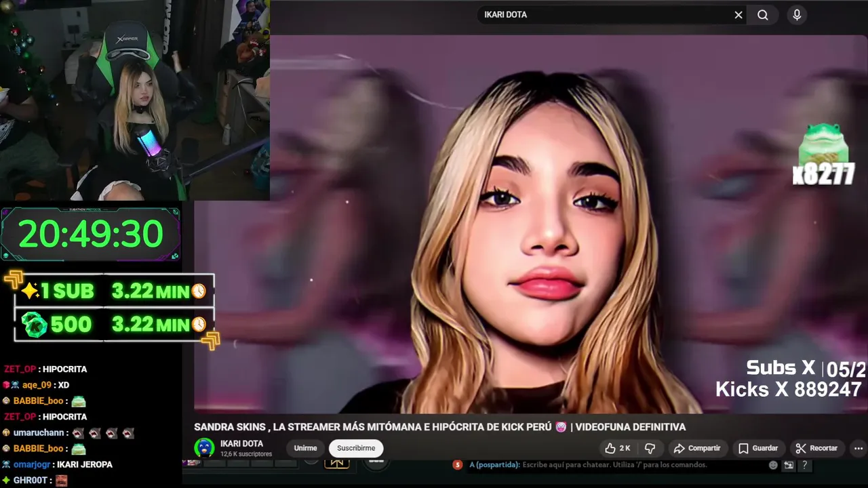Like the video with thumbs up
Image resolution: width=868 pixels, height=488 pixels.
click(x=618, y=448)
